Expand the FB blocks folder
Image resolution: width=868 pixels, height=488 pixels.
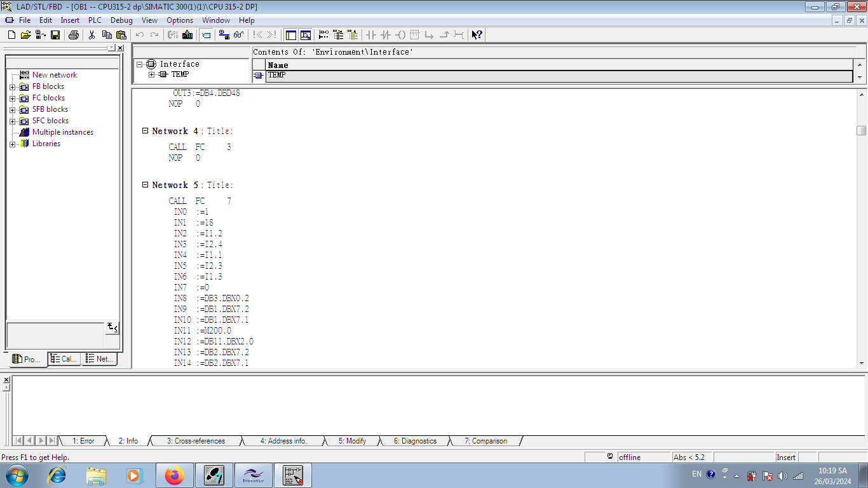(12, 87)
